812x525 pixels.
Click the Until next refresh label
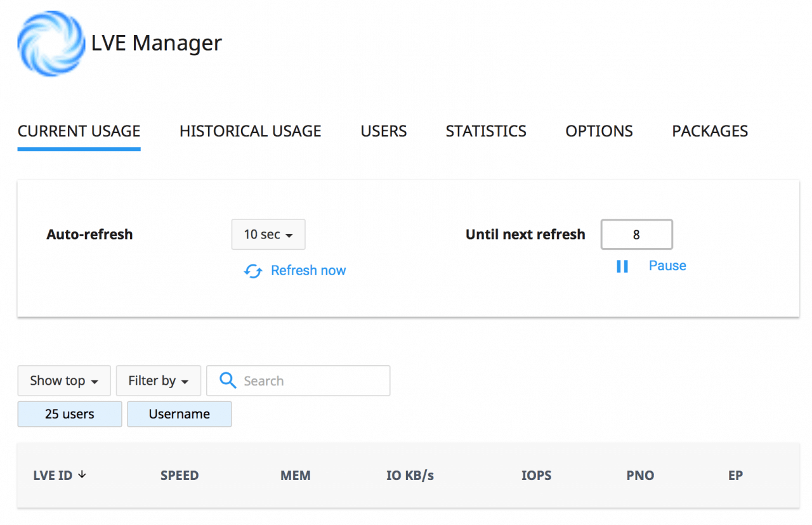click(525, 235)
